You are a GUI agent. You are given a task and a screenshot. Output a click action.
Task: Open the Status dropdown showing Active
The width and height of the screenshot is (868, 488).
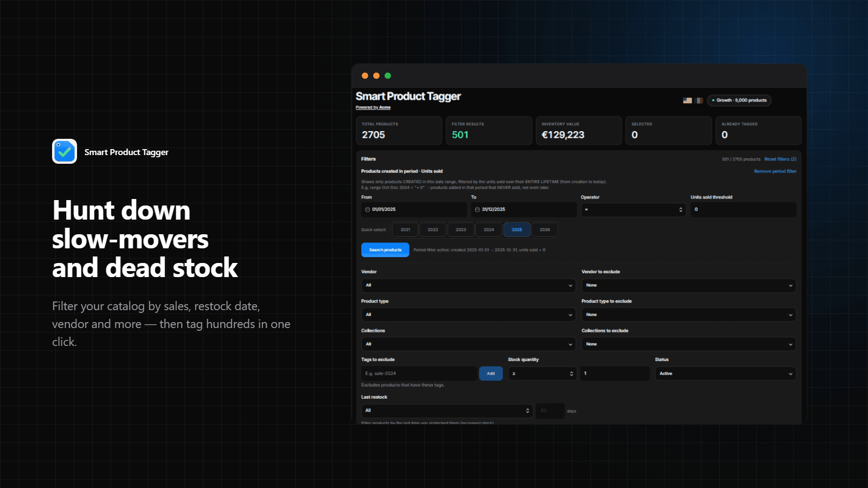(725, 374)
